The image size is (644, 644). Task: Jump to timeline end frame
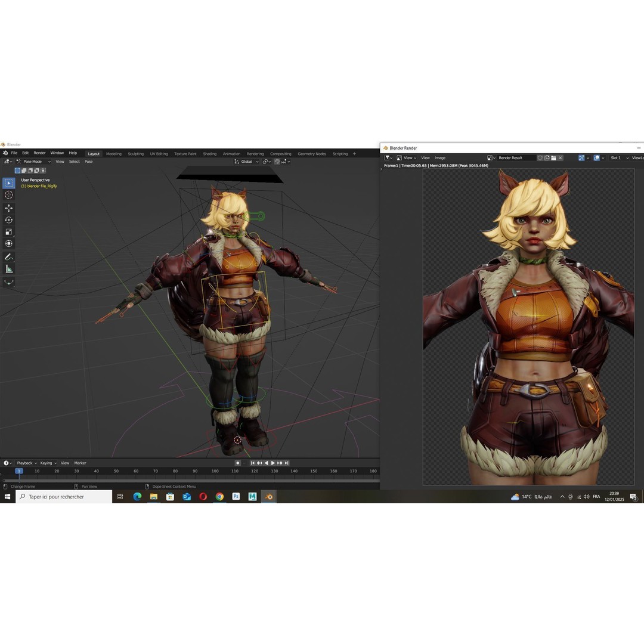287,463
